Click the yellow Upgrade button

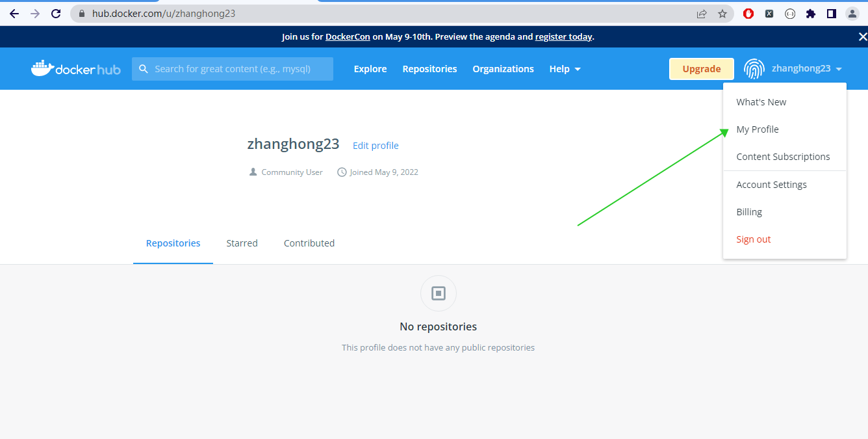click(x=702, y=69)
